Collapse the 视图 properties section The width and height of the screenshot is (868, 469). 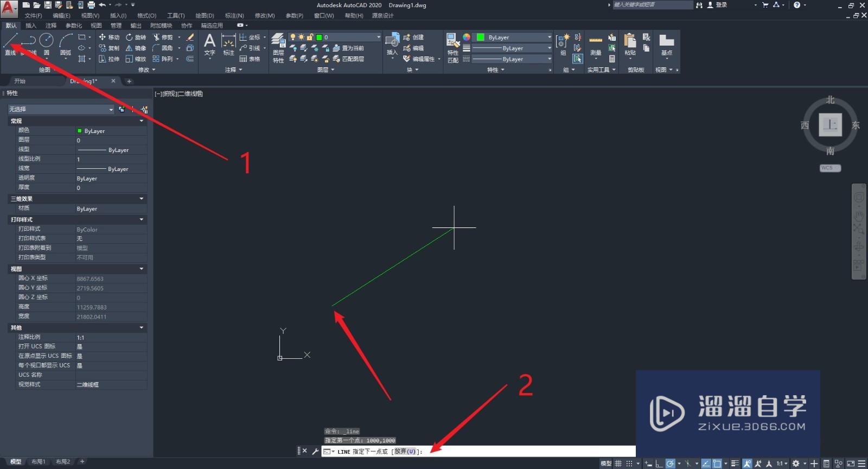[x=142, y=269]
